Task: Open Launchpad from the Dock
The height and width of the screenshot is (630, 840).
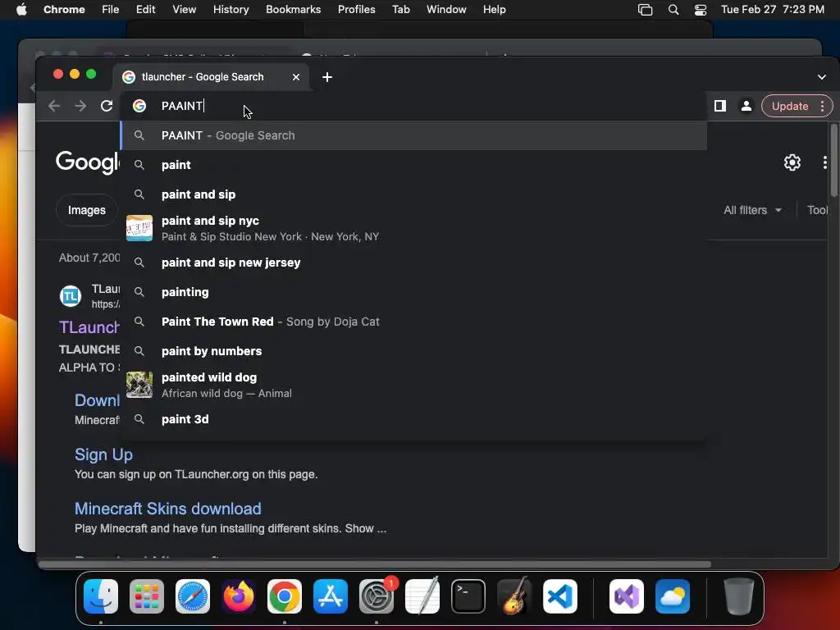Action: click(x=147, y=596)
